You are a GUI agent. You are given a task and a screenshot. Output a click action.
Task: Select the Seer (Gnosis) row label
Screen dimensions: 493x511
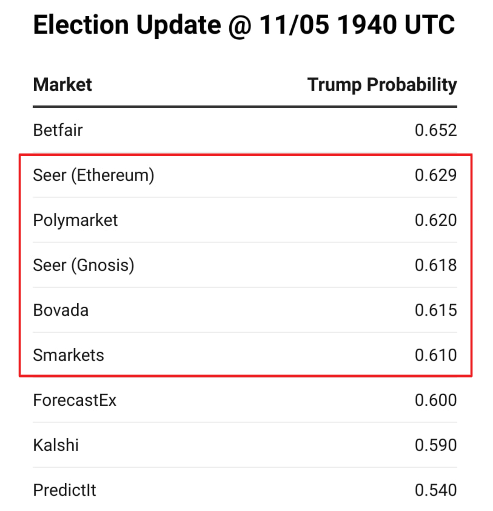click(x=84, y=265)
